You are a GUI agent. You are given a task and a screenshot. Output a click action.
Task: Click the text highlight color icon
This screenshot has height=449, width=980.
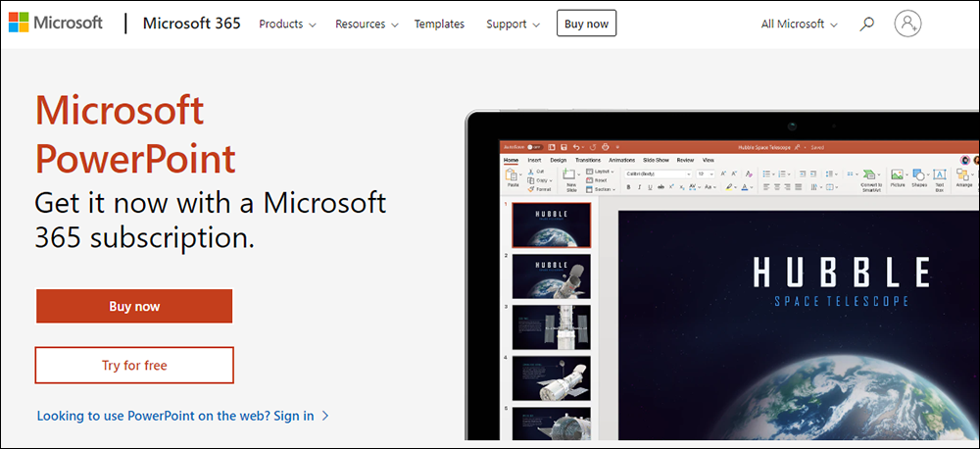point(729,187)
